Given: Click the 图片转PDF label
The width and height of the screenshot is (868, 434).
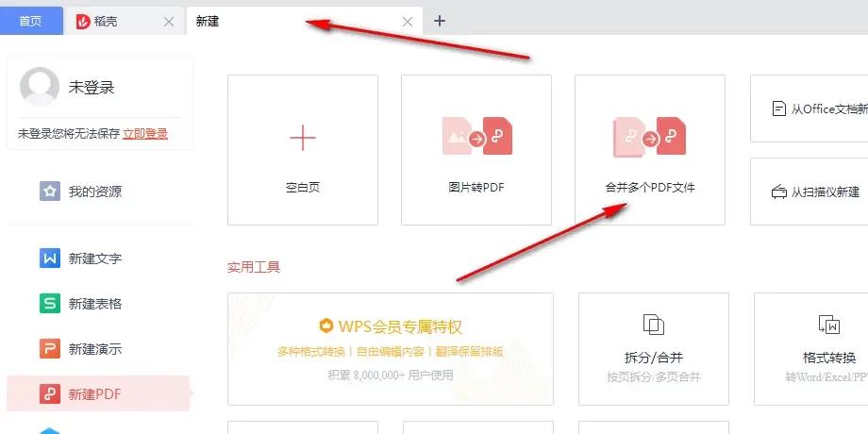Looking at the screenshot, I should tap(476, 188).
